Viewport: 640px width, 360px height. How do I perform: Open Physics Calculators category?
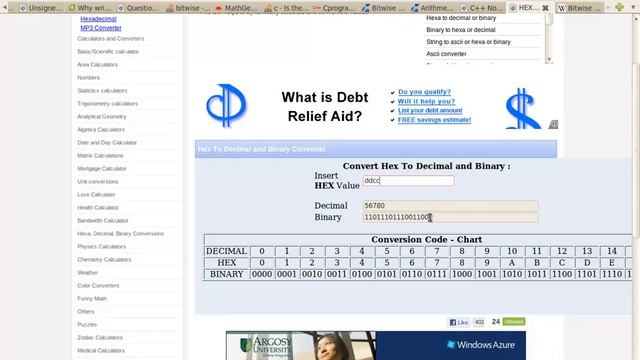click(x=101, y=247)
